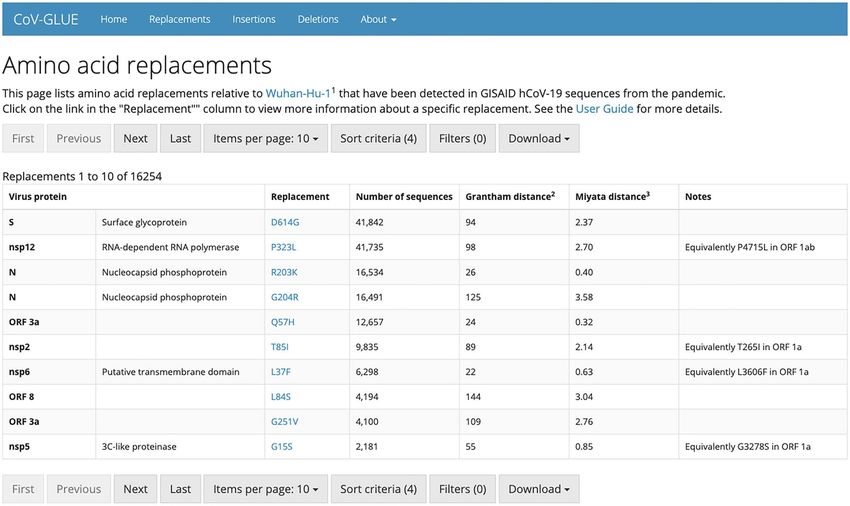The width and height of the screenshot is (850, 506).
Task: Open the G204R replacement link
Action: [285, 297]
